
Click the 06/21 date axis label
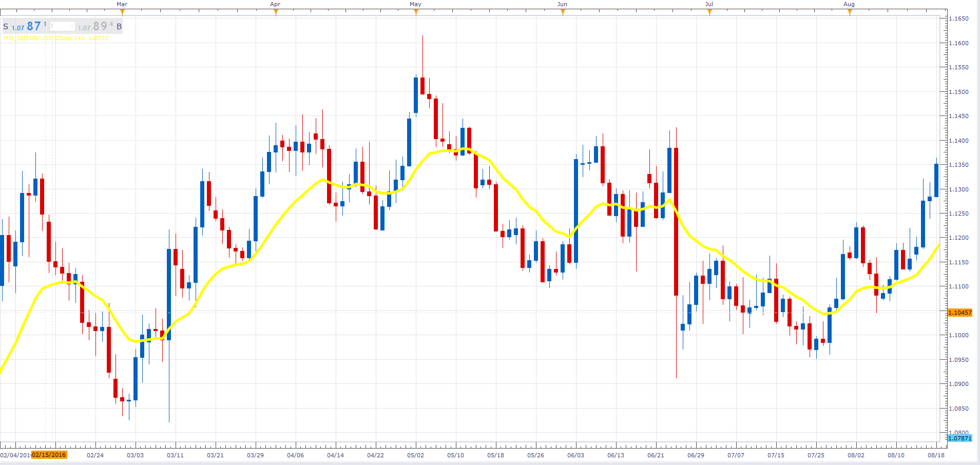pos(656,455)
